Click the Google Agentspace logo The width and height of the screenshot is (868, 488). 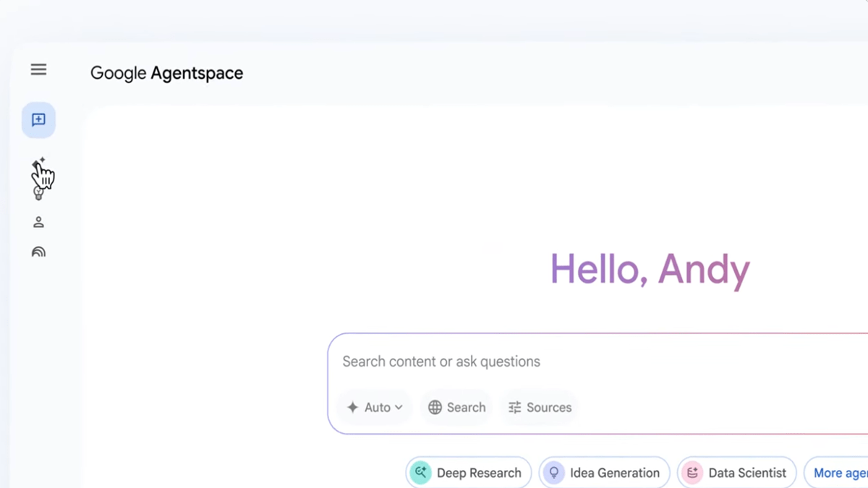tap(166, 73)
